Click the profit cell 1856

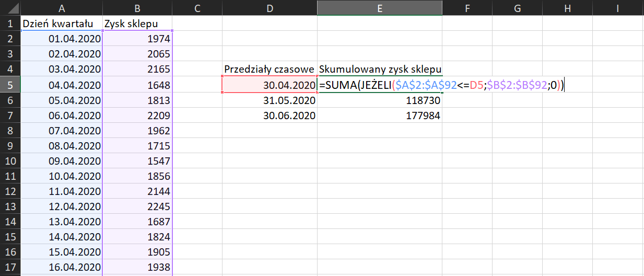pos(137,176)
